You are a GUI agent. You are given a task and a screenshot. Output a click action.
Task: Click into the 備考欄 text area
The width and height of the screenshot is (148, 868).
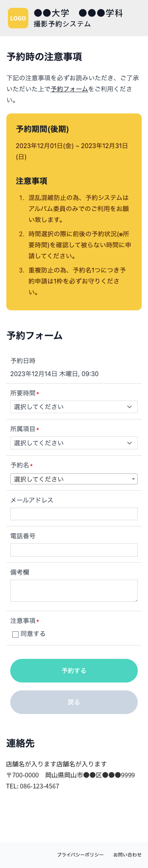[74, 591]
